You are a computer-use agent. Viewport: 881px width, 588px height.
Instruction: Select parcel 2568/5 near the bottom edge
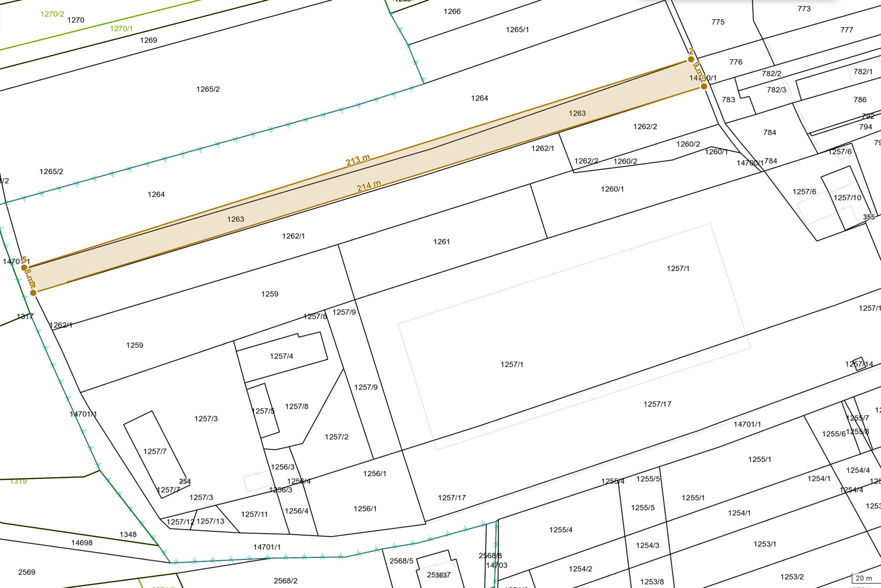(x=401, y=560)
